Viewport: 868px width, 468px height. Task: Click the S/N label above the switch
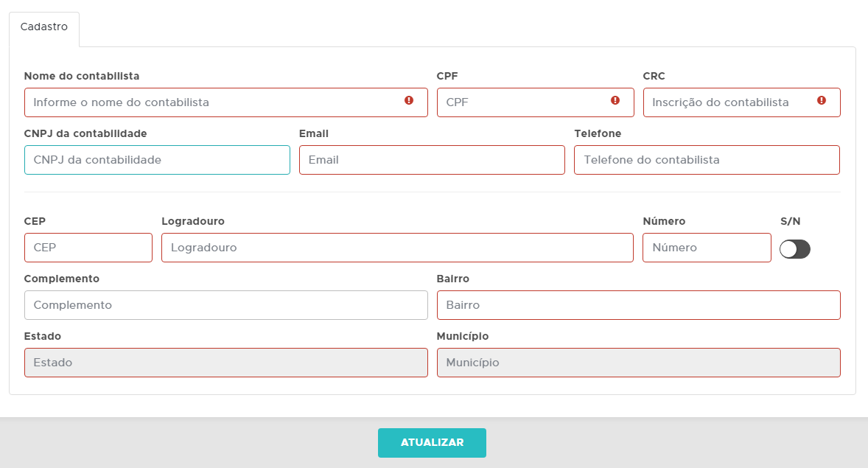[790, 221]
